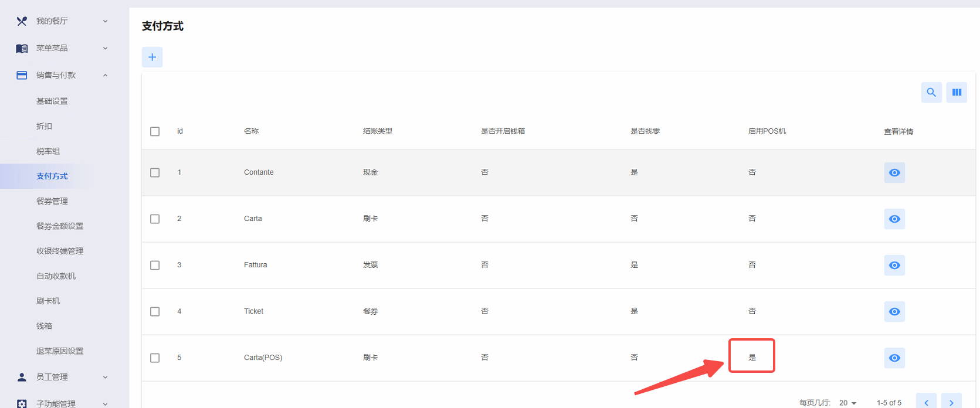Screen dimensions: 980x408
Task: Select the Ticket row checkbox
Action: tap(155, 311)
